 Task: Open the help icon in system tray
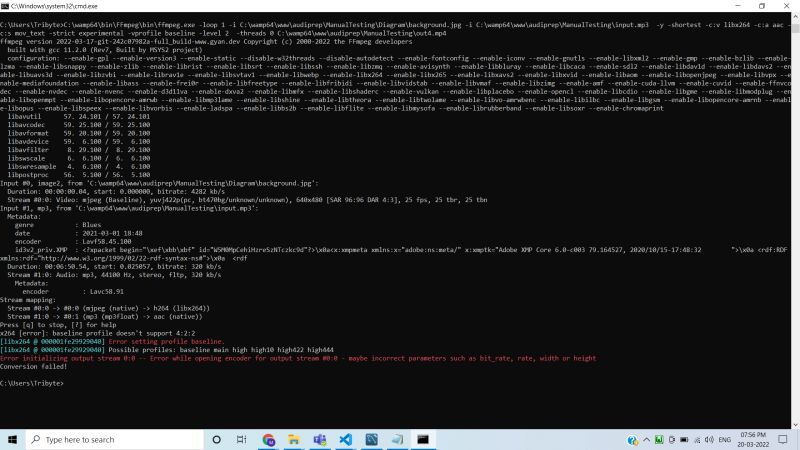(x=633, y=440)
